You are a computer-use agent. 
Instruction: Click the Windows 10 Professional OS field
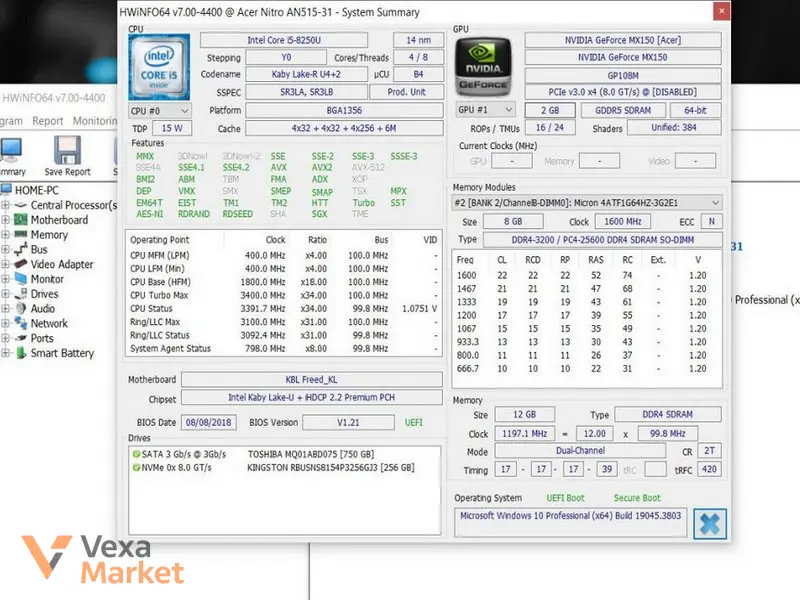570,522
